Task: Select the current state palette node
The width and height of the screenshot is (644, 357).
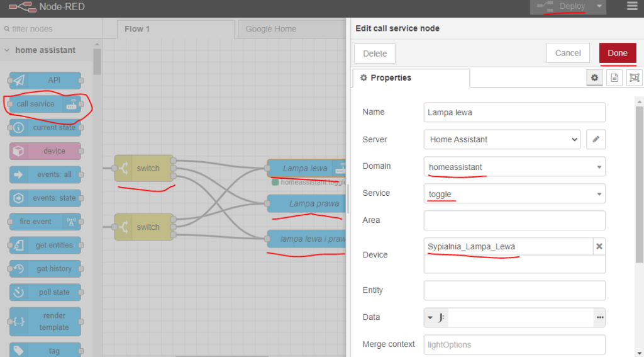Action: [45, 128]
